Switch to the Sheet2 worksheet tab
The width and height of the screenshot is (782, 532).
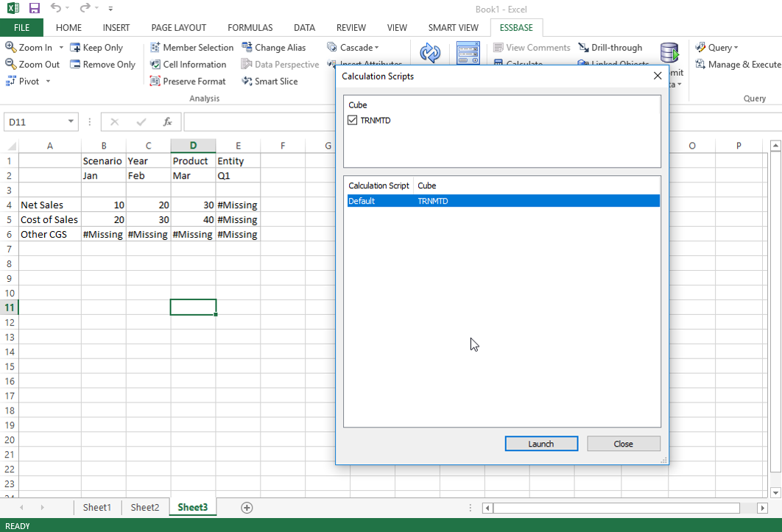click(144, 508)
